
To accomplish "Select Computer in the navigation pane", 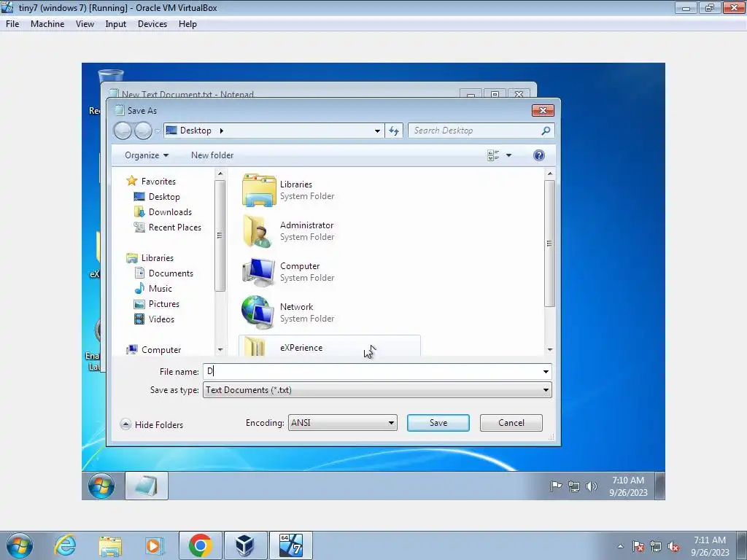I will coord(161,350).
